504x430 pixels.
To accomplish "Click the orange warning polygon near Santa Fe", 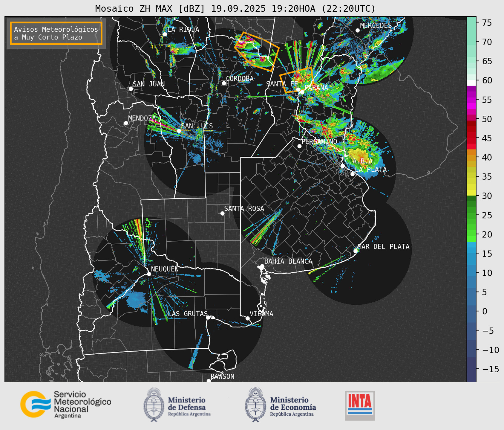I will tap(297, 80).
